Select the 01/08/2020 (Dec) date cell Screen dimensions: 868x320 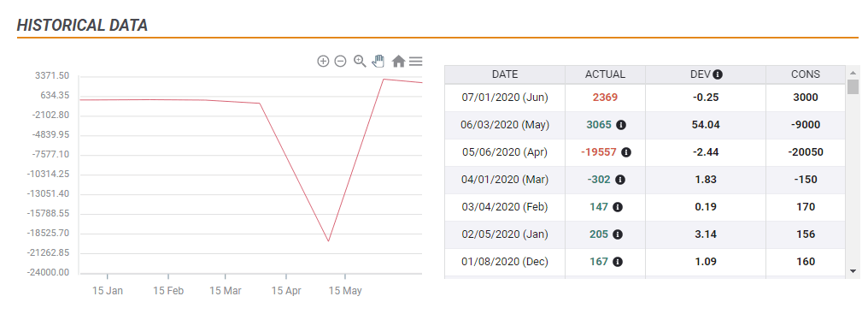(505, 262)
